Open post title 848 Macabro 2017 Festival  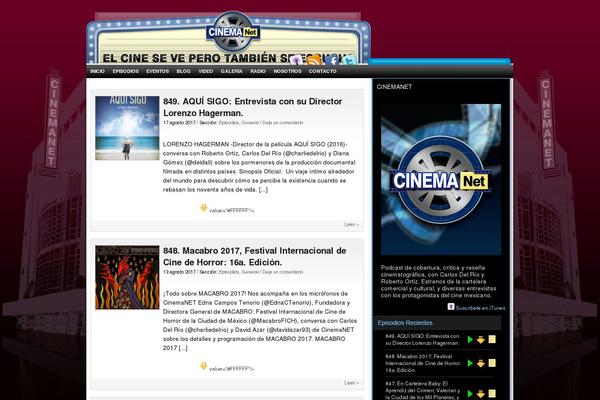click(254, 256)
